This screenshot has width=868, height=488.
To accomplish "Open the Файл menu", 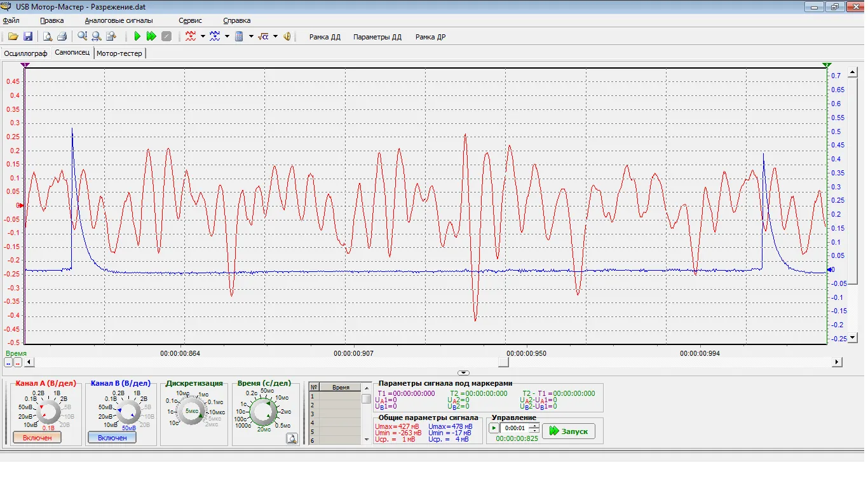I will (11, 20).
